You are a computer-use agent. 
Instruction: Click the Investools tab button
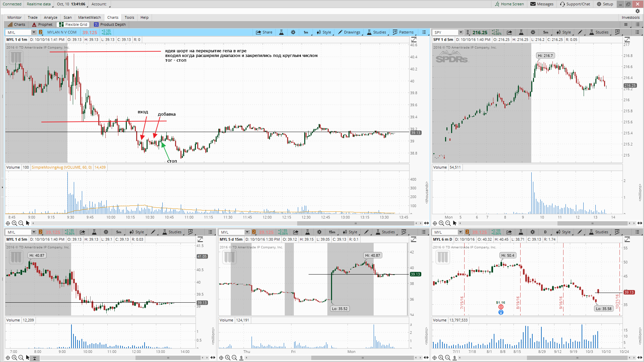tap(631, 17)
